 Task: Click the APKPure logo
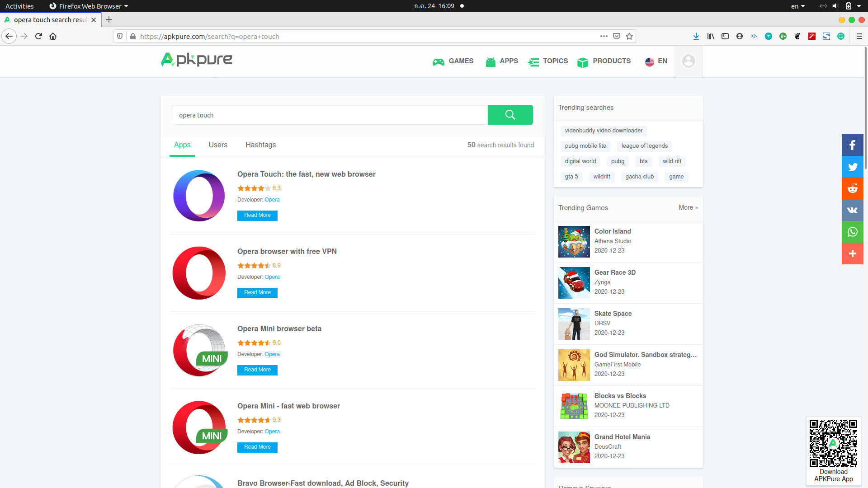[x=197, y=60]
